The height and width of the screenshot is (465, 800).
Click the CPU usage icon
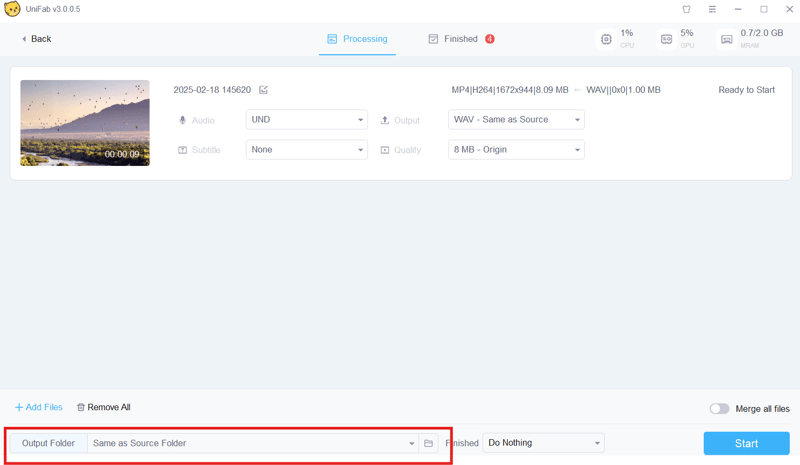click(606, 39)
